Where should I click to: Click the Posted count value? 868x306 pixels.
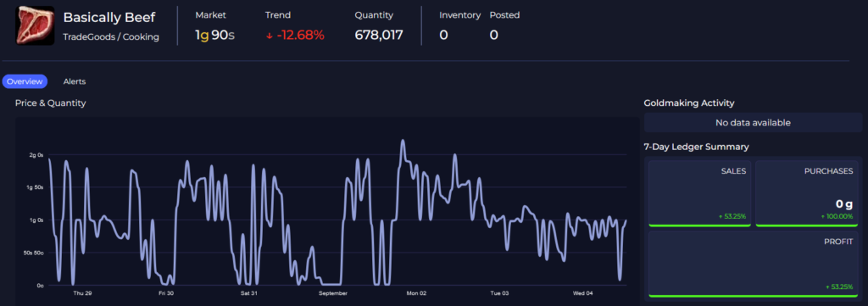pos(494,36)
